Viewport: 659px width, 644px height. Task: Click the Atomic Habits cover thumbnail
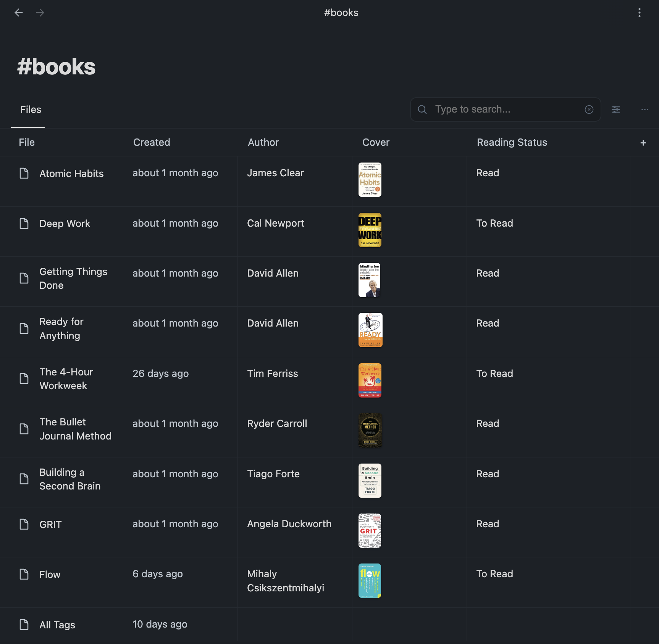point(370,180)
